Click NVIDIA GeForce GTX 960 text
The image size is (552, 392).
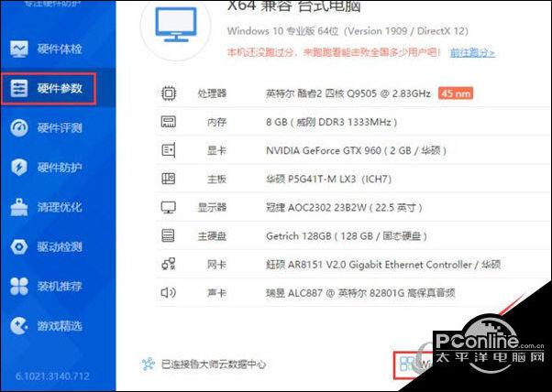(x=357, y=151)
